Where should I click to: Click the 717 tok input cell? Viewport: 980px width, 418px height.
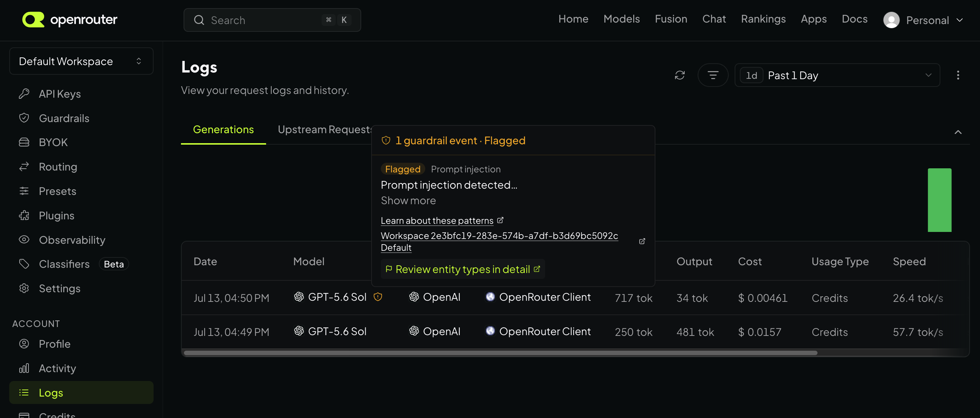[x=634, y=298]
